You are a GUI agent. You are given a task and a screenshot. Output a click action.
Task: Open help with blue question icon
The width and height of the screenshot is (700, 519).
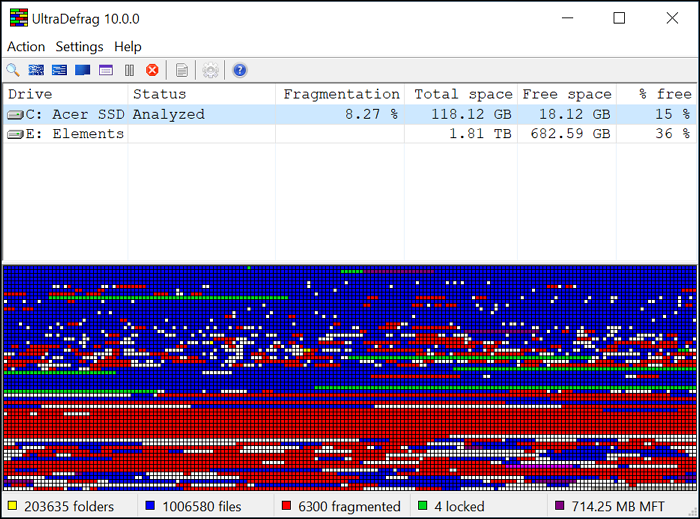[x=240, y=70]
